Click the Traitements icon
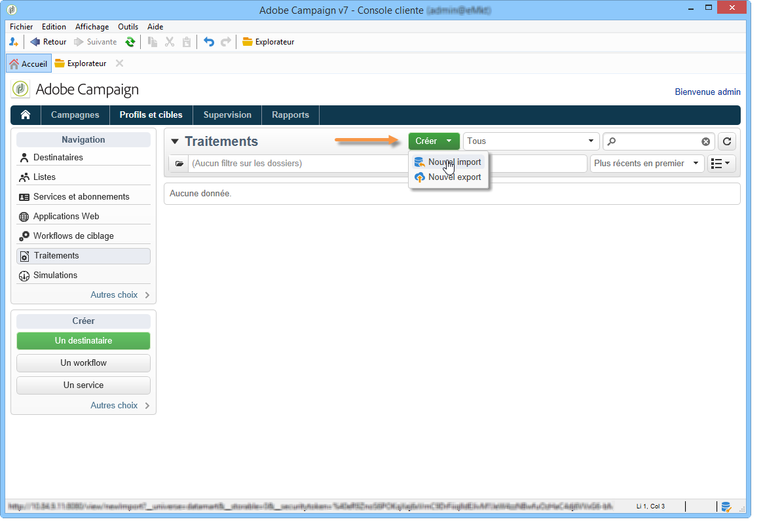Screen dimensions: 763x532 24,257
